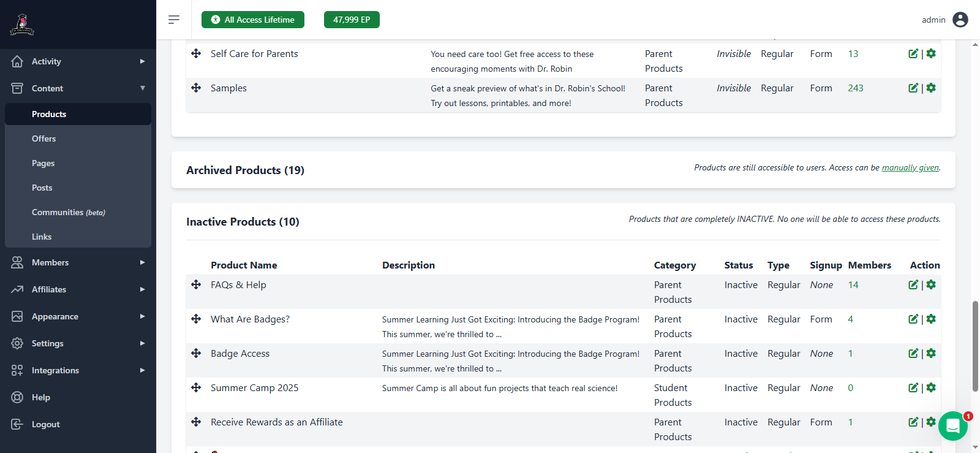The height and width of the screenshot is (453, 980).
Task: Click the 47,999 EP badge button
Action: pyautogui.click(x=352, y=20)
